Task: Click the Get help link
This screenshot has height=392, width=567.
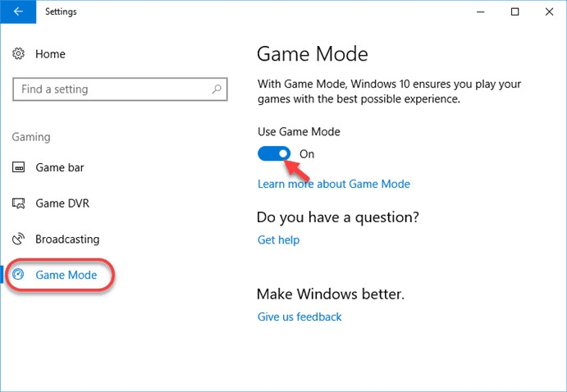Action: (278, 240)
